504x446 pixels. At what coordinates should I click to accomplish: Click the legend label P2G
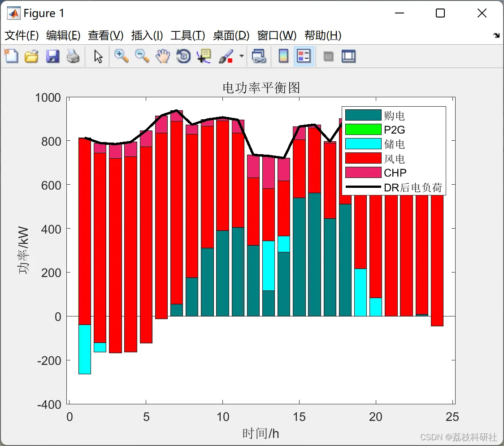395,130
